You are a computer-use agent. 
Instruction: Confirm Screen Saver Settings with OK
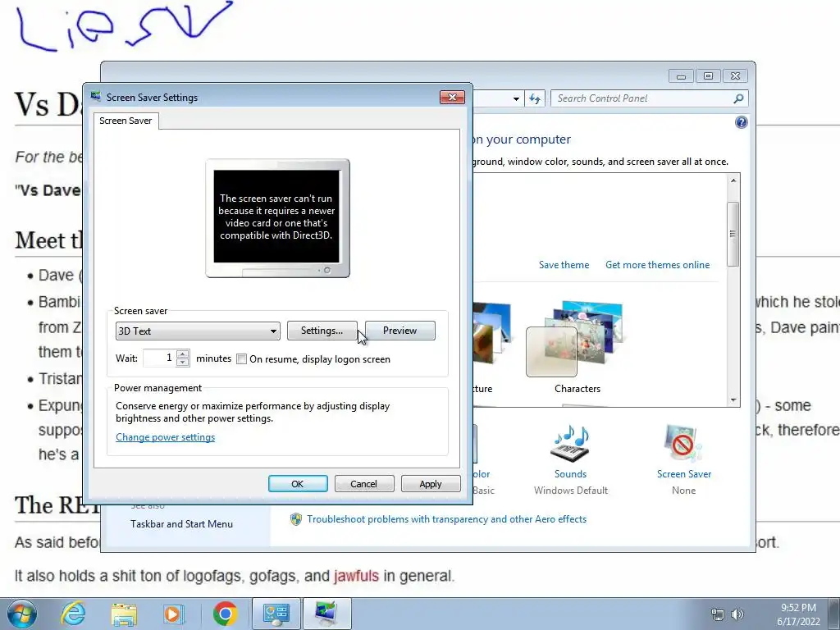point(298,484)
